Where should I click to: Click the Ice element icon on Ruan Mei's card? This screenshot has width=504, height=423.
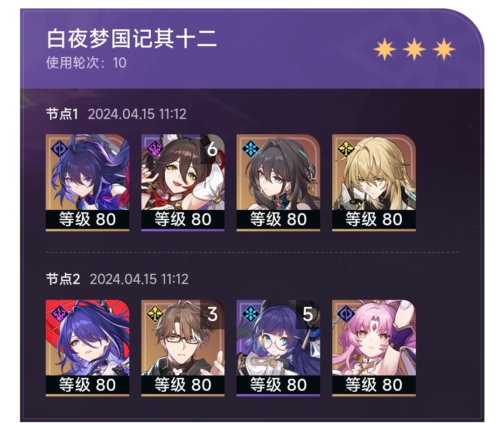tap(251, 149)
